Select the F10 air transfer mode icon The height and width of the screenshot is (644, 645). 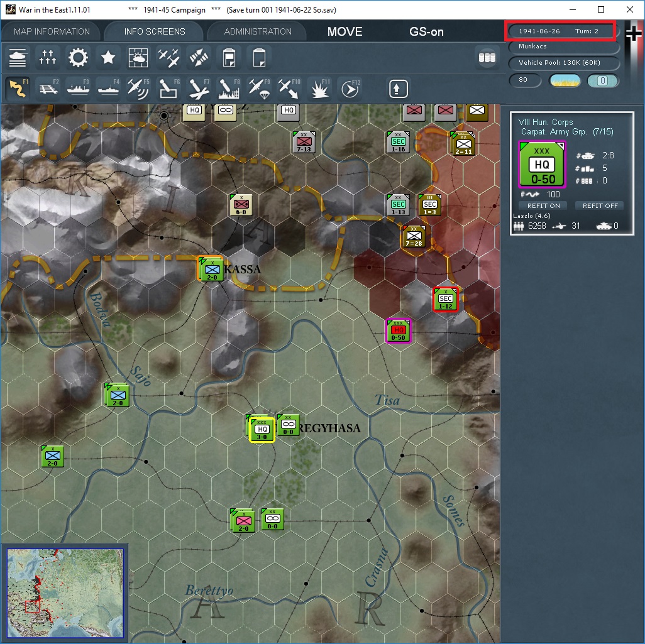click(x=289, y=89)
